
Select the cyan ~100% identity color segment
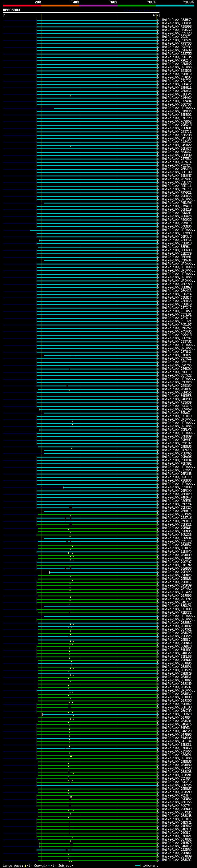pyautogui.click(x=175, y=6)
